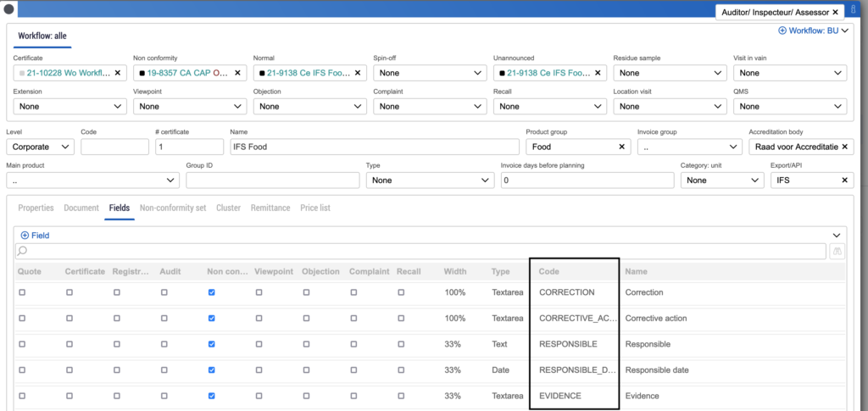Switch to the Properties tab
The image size is (868, 411).
tap(36, 208)
